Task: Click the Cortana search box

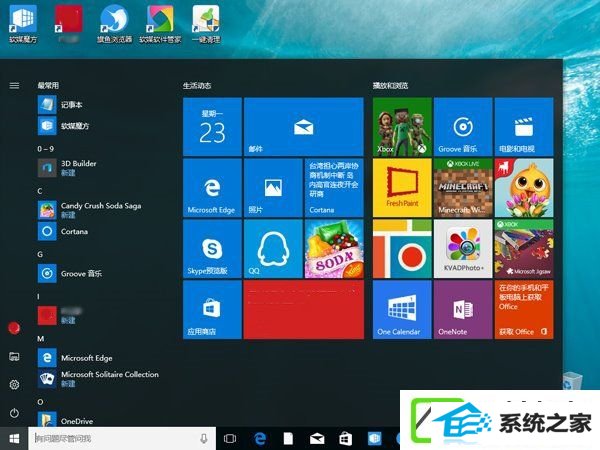Action: click(x=122, y=439)
